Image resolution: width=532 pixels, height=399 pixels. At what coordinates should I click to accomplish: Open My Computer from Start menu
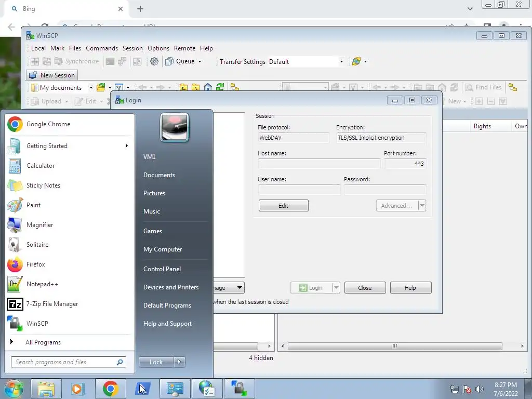point(163,249)
